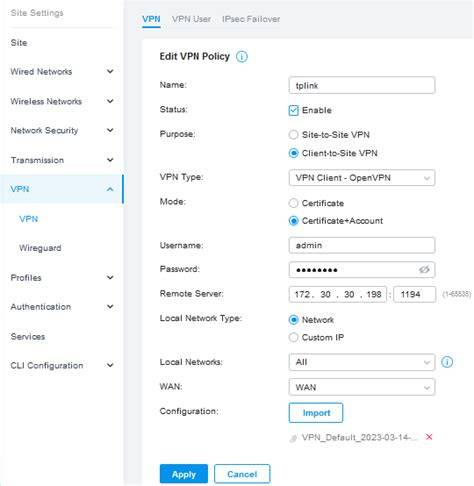
Task: Switch to the VPN User tab
Action: pos(191,19)
